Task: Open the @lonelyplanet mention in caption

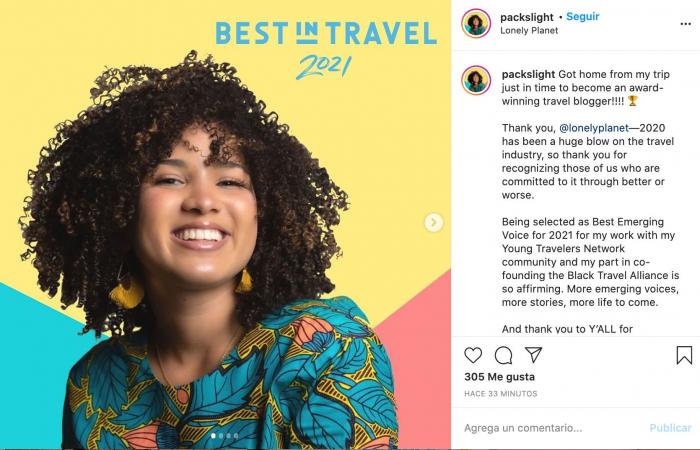Action: click(594, 128)
